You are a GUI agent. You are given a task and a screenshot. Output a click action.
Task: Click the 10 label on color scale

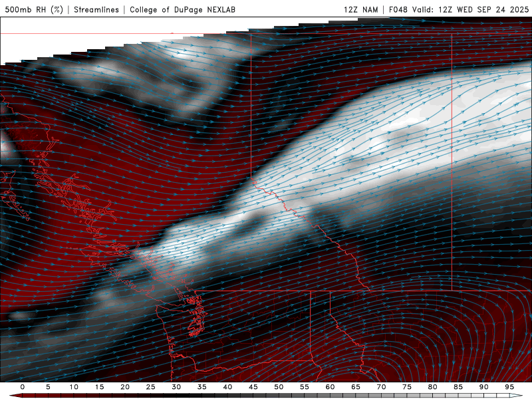point(74,387)
